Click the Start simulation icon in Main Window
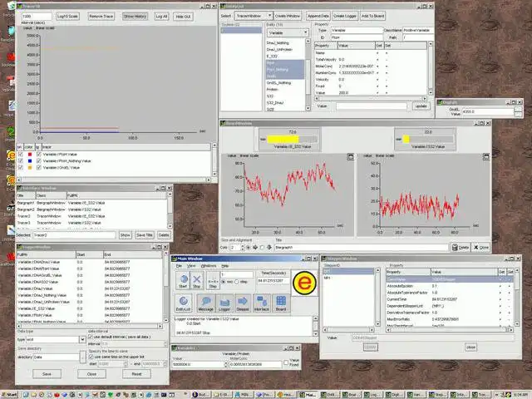 pyautogui.click(x=183, y=280)
